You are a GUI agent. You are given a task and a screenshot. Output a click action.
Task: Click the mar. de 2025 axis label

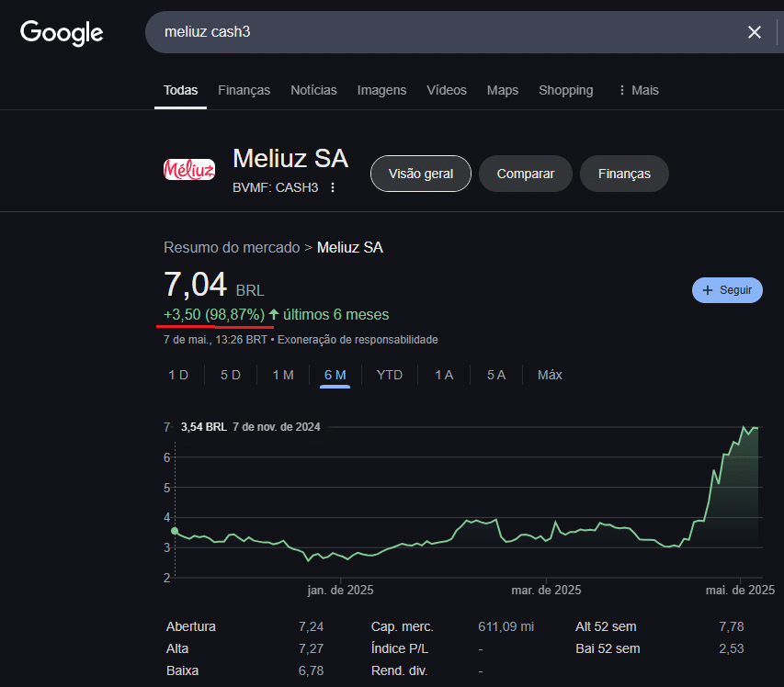[x=546, y=590]
